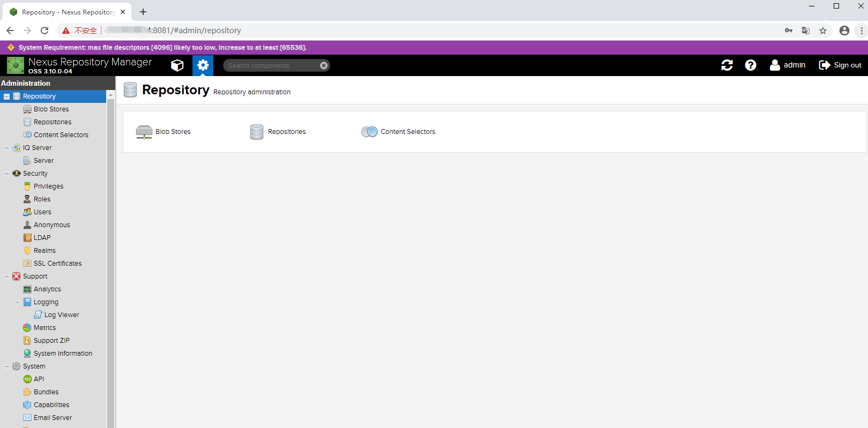Open Realms settings
The width and height of the screenshot is (868, 428).
click(40, 251)
